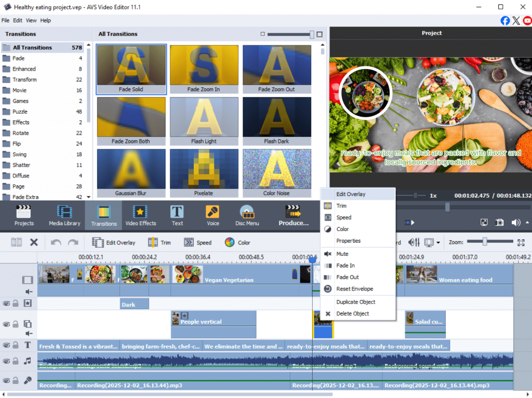Select the Puzzle transitions category

tap(20, 112)
